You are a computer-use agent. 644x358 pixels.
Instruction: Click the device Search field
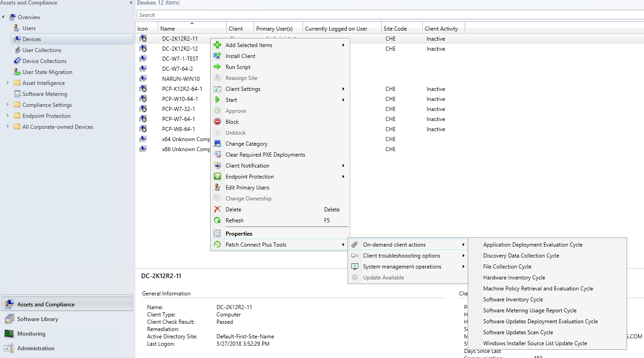[390, 15]
